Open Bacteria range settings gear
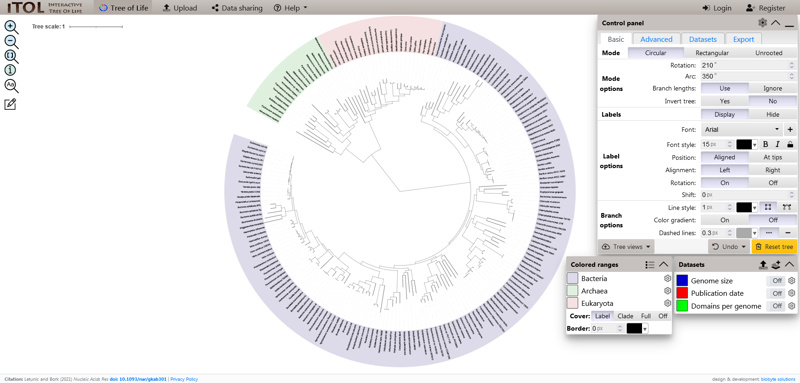 coord(666,278)
